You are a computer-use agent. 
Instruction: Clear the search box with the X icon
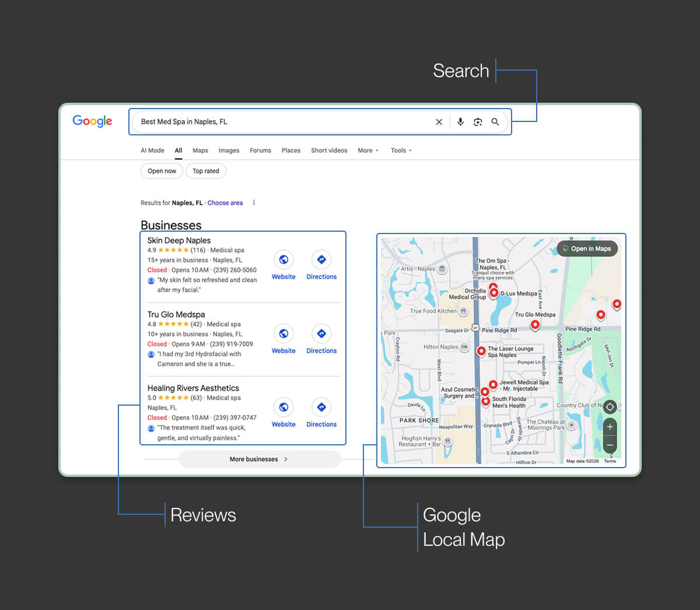pos(439,122)
